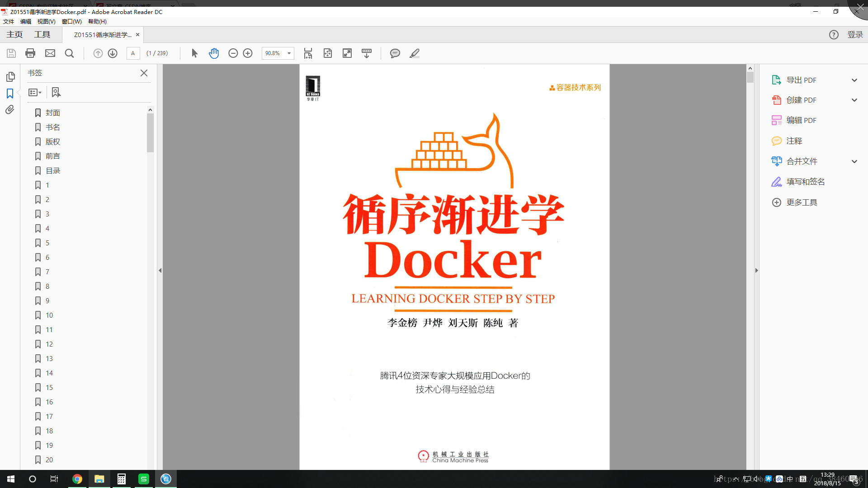The width and height of the screenshot is (868, 488).
Task: Open the 编辑 menu
Action: 26,21
